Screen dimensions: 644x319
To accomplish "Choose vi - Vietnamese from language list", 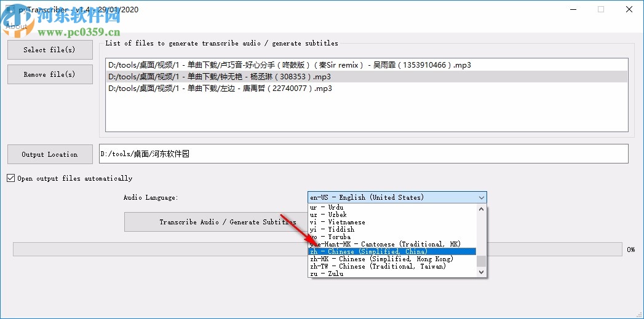I will 392,222.
